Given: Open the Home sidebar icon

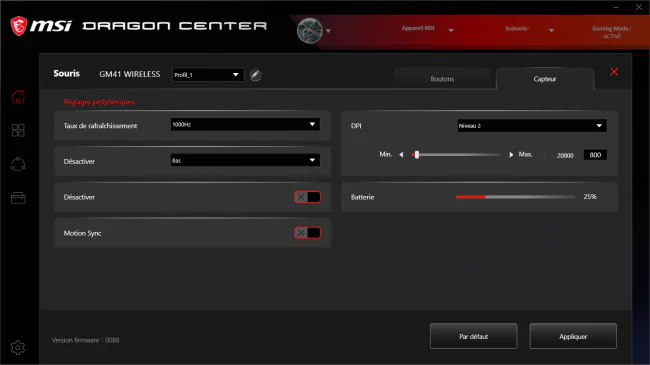Looking at the screenshot, I should [x=18, y=97].
